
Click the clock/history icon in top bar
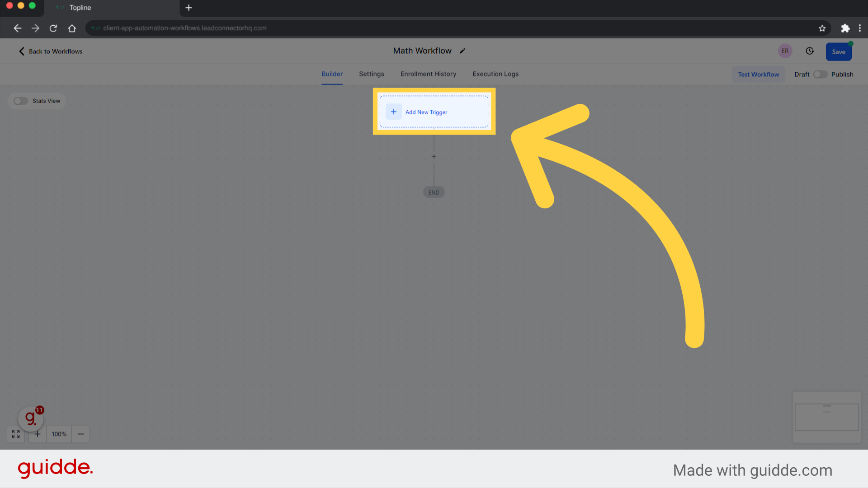coord(809,51)
